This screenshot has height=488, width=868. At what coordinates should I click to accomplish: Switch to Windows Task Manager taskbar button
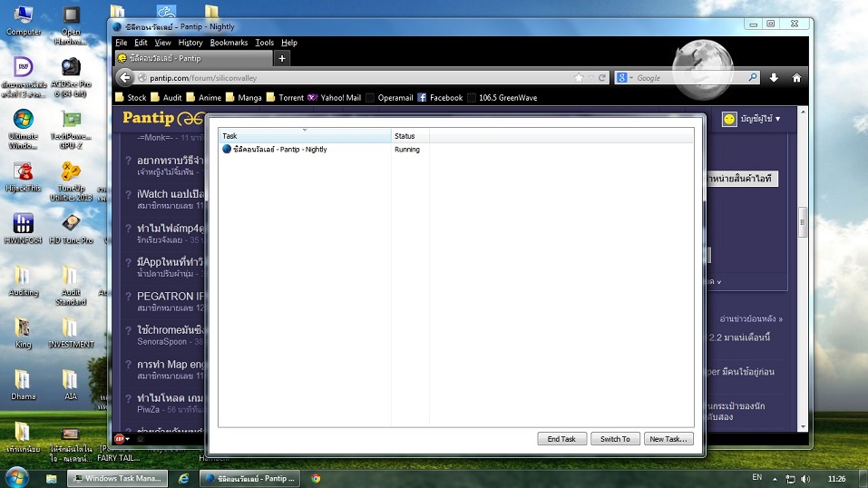(x=117, y=479)
